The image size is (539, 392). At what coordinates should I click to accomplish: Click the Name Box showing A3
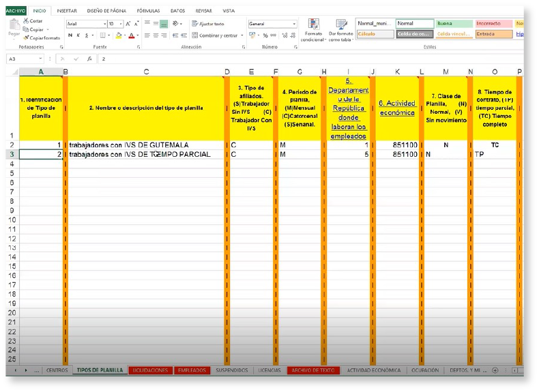tap(24, 59)
